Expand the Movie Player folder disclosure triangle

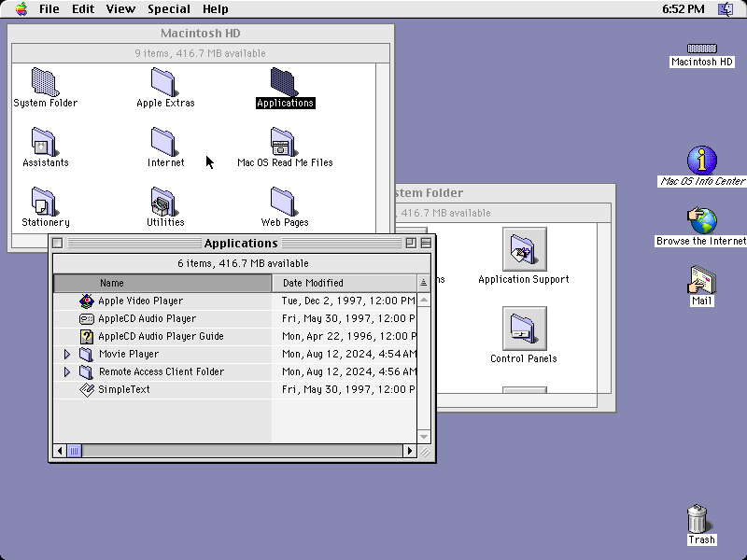tap(67, 355)
